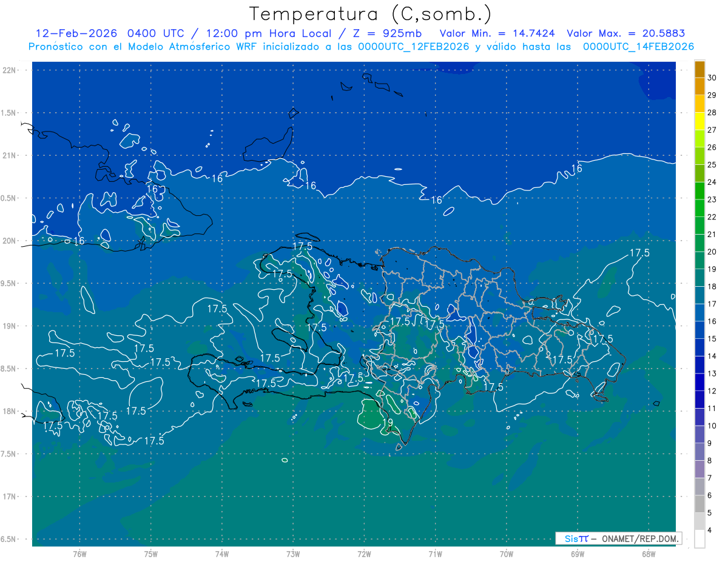728x562 pixels.
Task: Click the '8' color scale label
Action: click(x=710, y=461)
